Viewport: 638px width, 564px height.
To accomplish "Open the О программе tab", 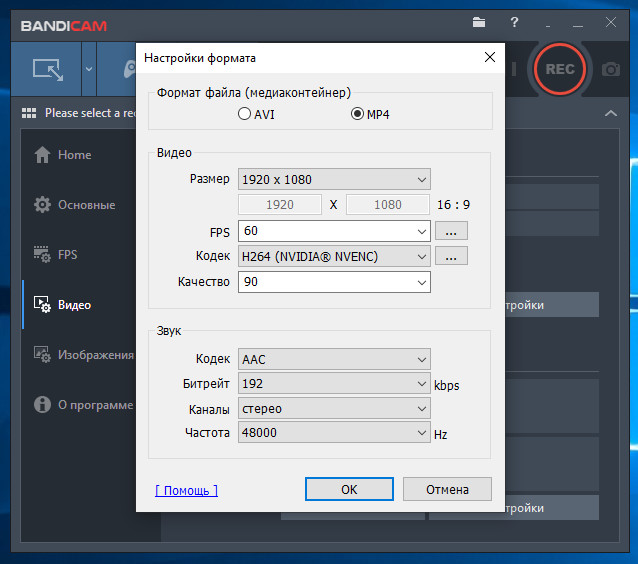I will pyautogui.click(x=79, y=405).
